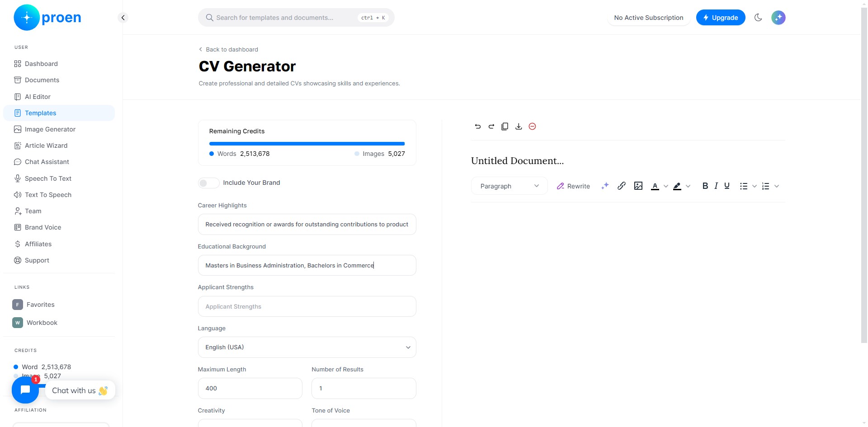Insert a link with the chain icon
Screen dimensions: 868x427
pos(622,186)
